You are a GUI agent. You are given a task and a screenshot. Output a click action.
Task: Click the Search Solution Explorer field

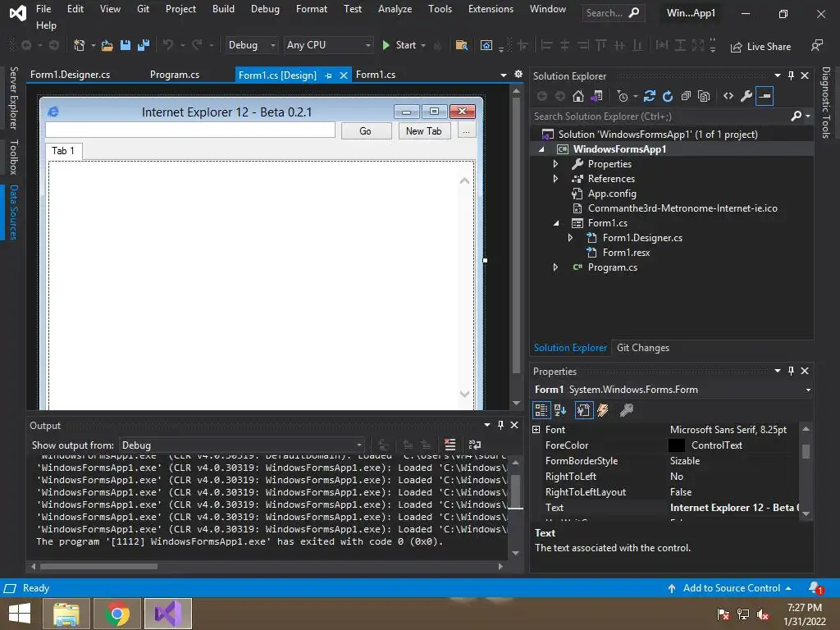tap(662, 116)
